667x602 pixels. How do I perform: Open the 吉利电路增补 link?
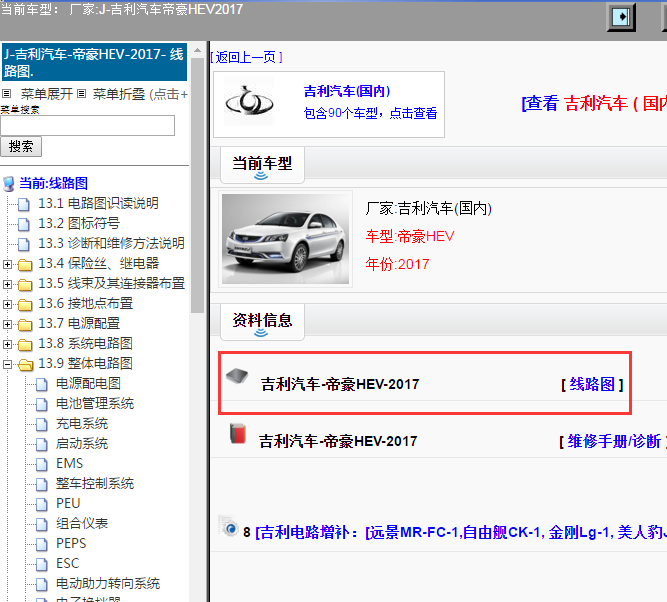pos(461,532)
